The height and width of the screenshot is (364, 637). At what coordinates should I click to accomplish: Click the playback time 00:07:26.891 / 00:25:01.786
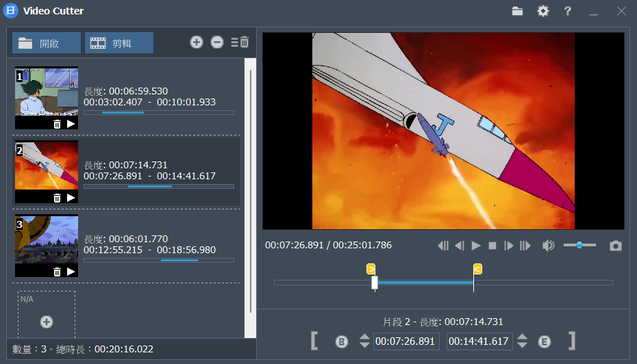pyautogui.click(x=328, y=246)
